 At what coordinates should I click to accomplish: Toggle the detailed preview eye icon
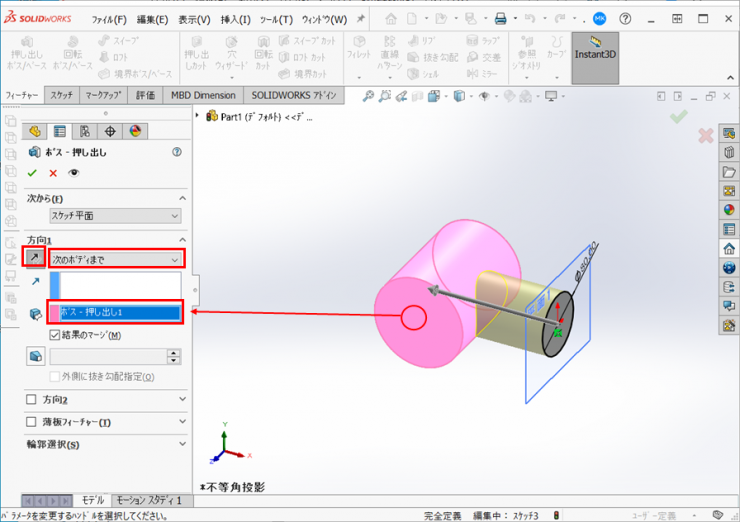[73, 173]
